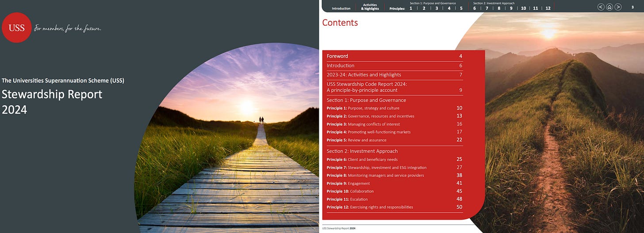Open the Introduction entry in contents list
The image size is (644, 233).
tap(395, 65)
